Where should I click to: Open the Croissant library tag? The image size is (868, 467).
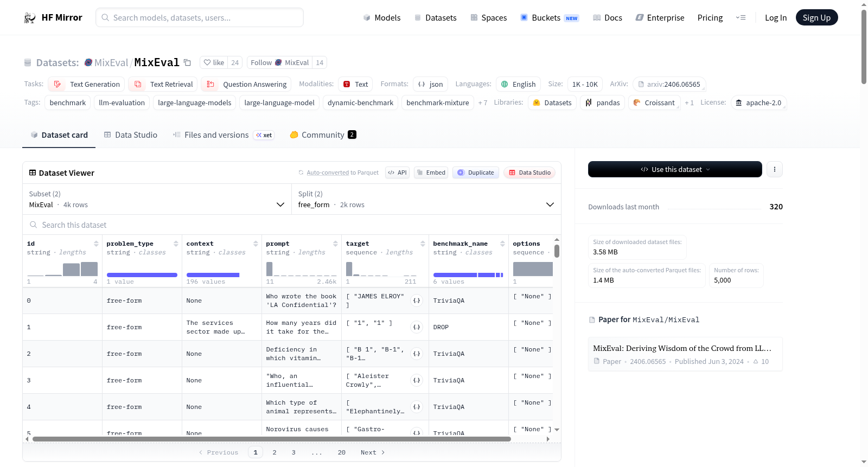[x=654, y=103]
